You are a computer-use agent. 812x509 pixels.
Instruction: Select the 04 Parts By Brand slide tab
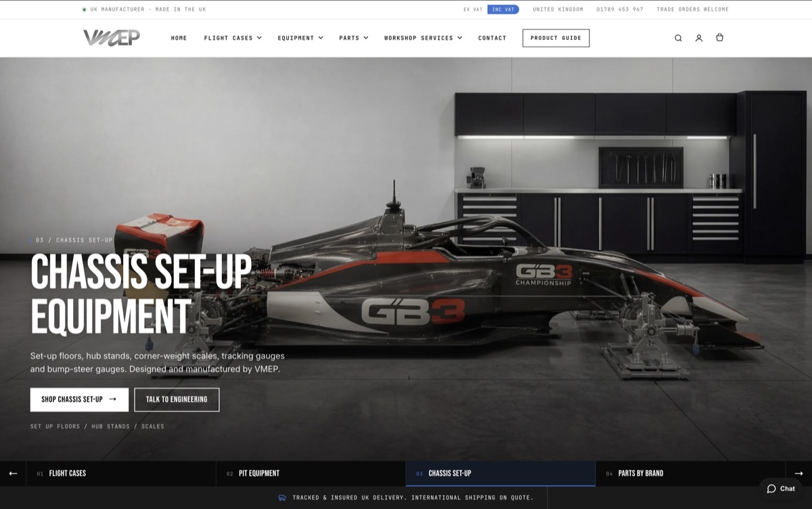690,473
